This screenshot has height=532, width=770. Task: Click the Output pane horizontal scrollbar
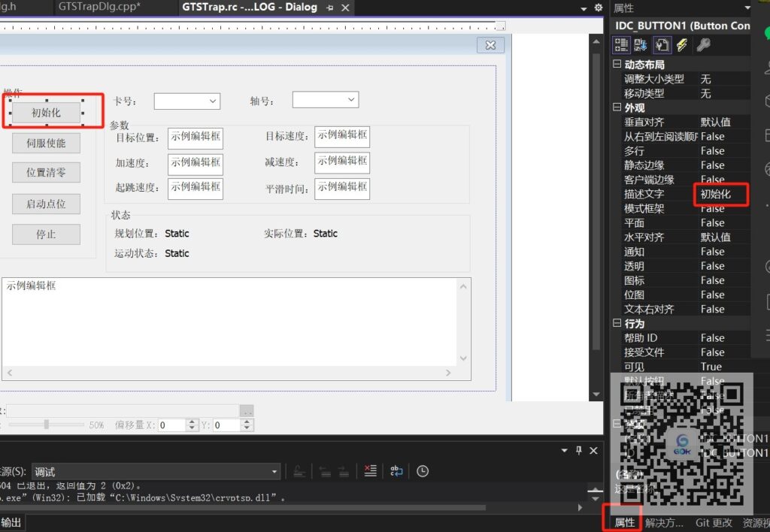coord(243,507)
